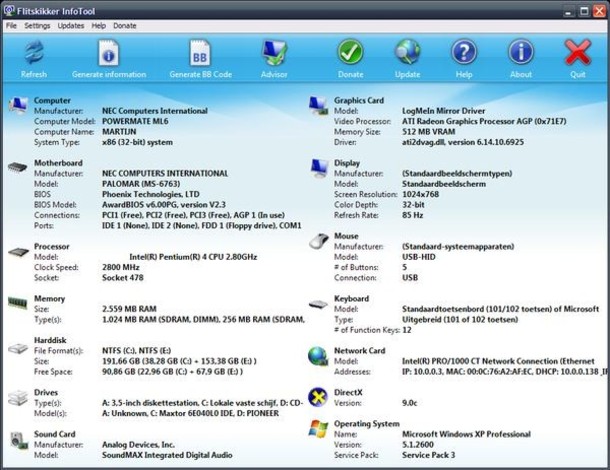
Task: Open the Updates menu
Action: click(x=71, y=26)
